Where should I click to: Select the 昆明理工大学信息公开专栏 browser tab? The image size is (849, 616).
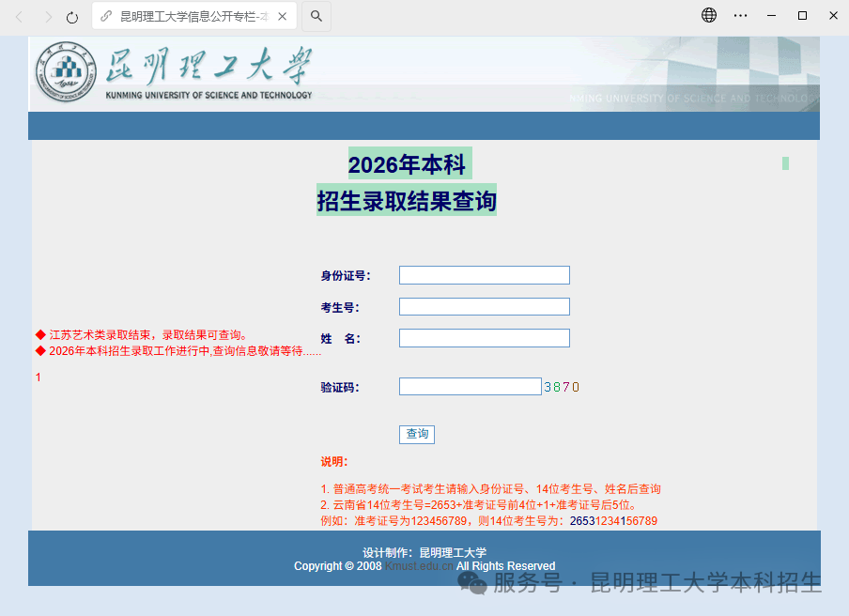click(x=194, y=16)
